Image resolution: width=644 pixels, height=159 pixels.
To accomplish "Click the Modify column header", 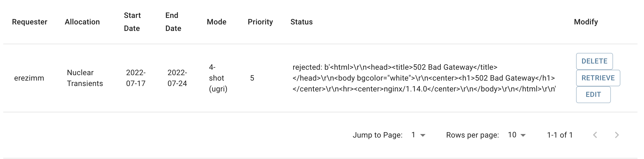I will [x=586, y=22].
